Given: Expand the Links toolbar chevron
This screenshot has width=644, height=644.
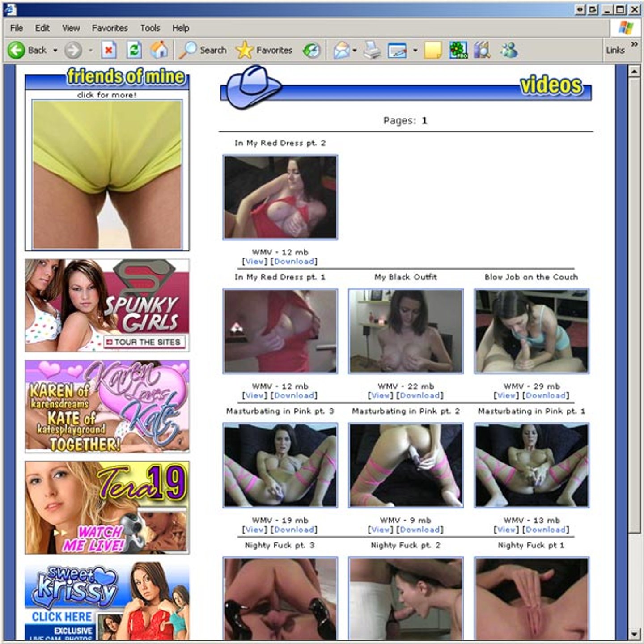Looking at the screenshot, I should tap(634, 44).
